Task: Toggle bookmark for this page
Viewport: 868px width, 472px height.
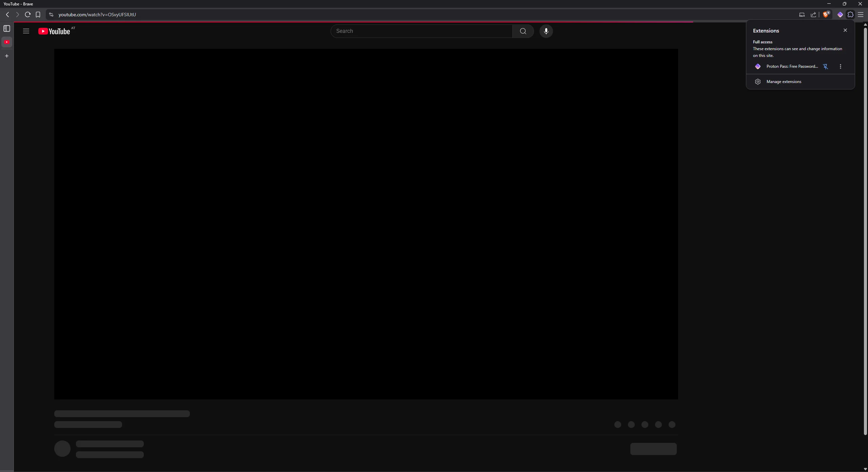Action: point(38,15)
